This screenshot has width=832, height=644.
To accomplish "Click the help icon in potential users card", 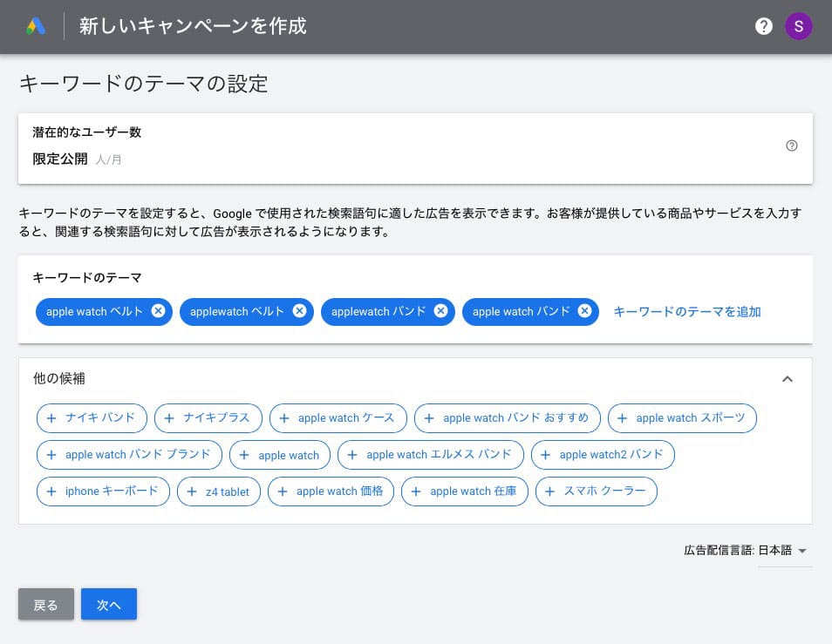I will (x=791, y=146).
